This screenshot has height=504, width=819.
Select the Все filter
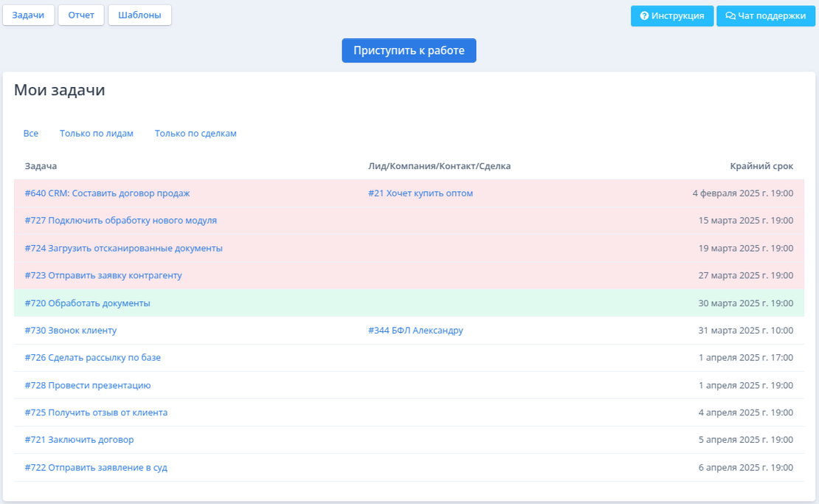point(31,134)
